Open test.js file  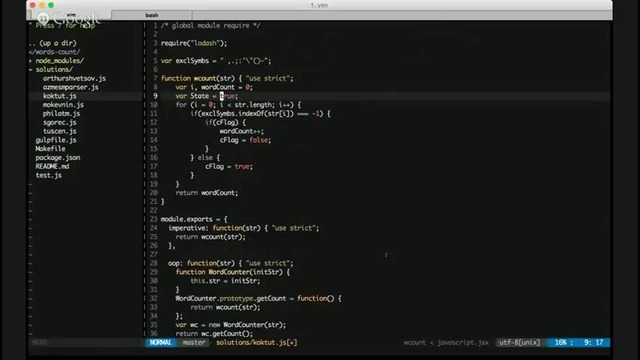click(49, 176)
